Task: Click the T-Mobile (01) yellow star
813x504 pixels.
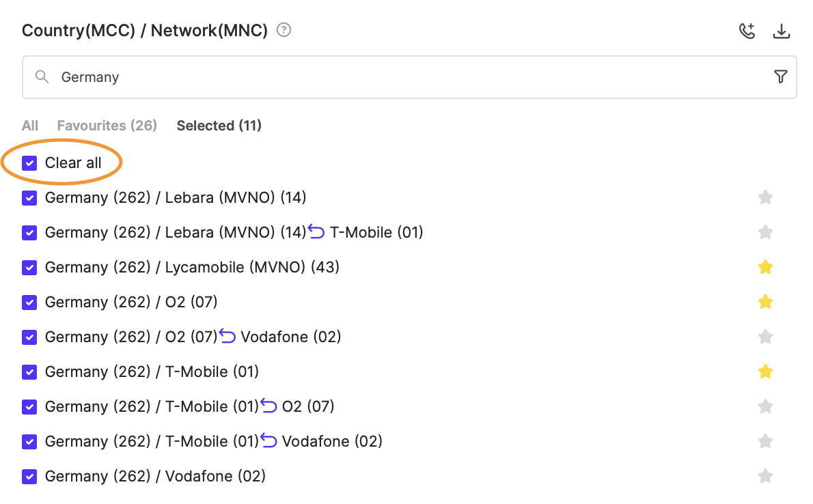Action: click(x=765, y=372)
